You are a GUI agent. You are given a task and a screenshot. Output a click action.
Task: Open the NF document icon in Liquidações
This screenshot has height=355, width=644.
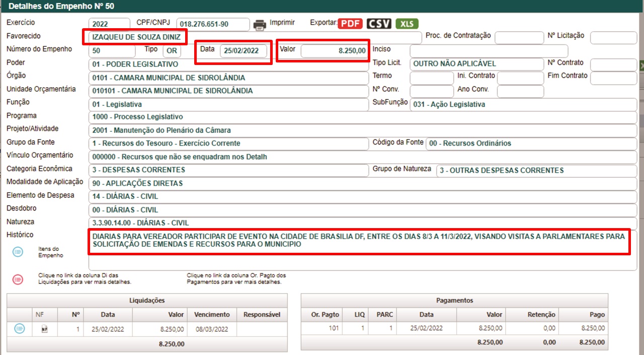click(44, 329)
